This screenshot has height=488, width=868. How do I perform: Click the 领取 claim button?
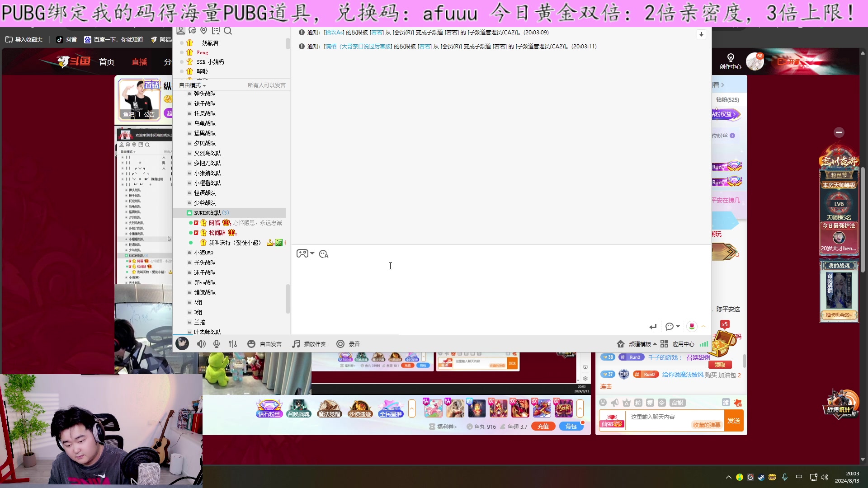720,365
